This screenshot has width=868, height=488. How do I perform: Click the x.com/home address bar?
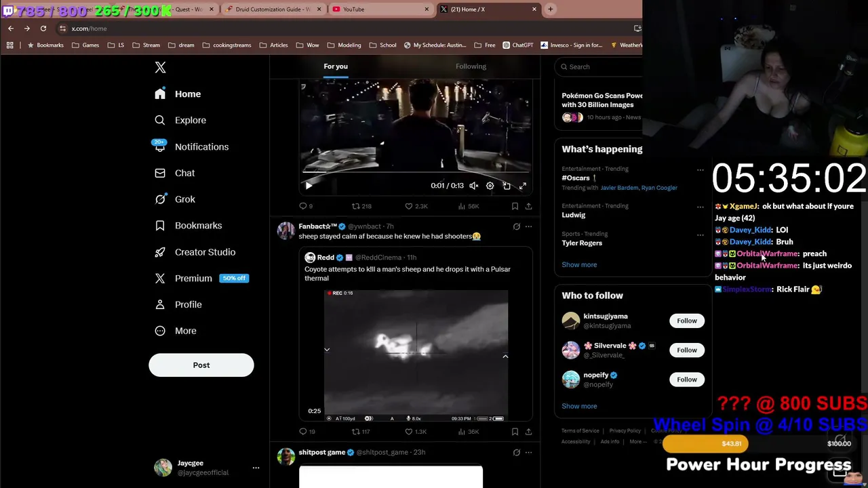[339, 28]
